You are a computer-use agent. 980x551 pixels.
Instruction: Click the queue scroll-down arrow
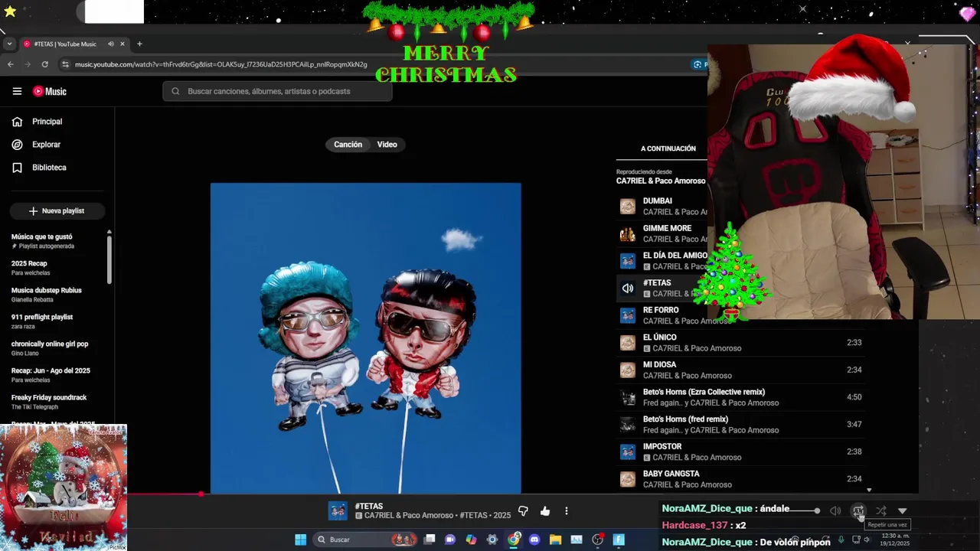point(869,490)
